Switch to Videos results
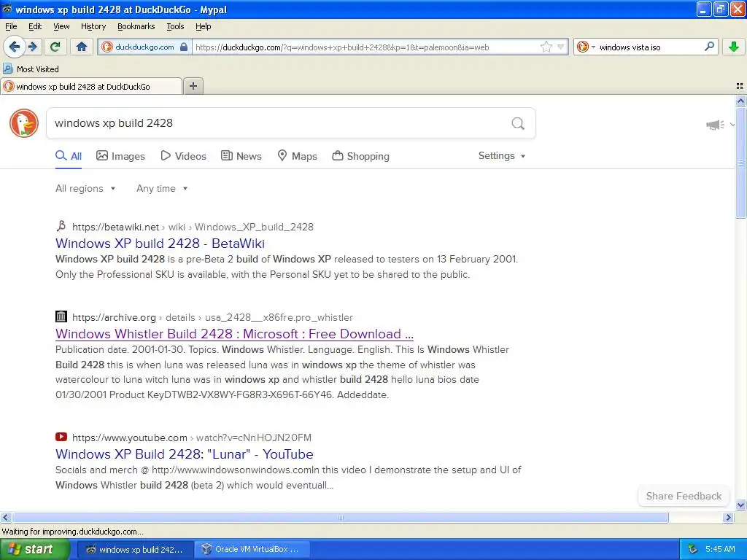Viewport: 747px width, 560px height. pyautogui.click(x=183, y=156)
